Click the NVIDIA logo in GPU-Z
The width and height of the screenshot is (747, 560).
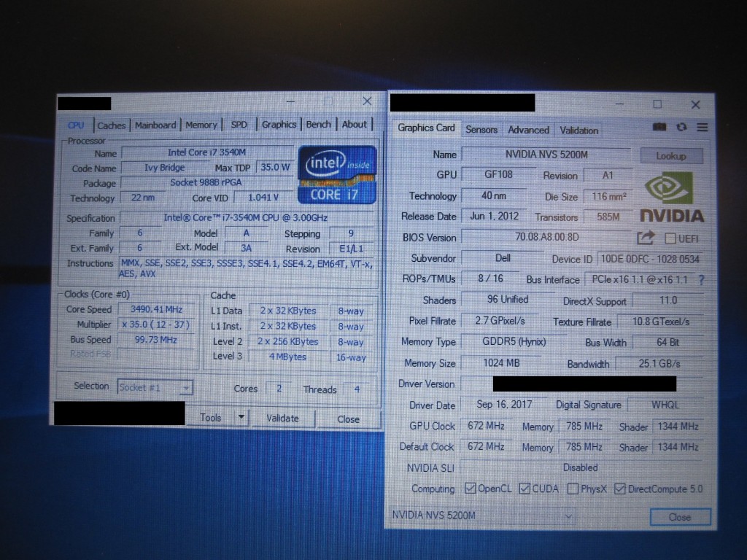tap(672, 197)
